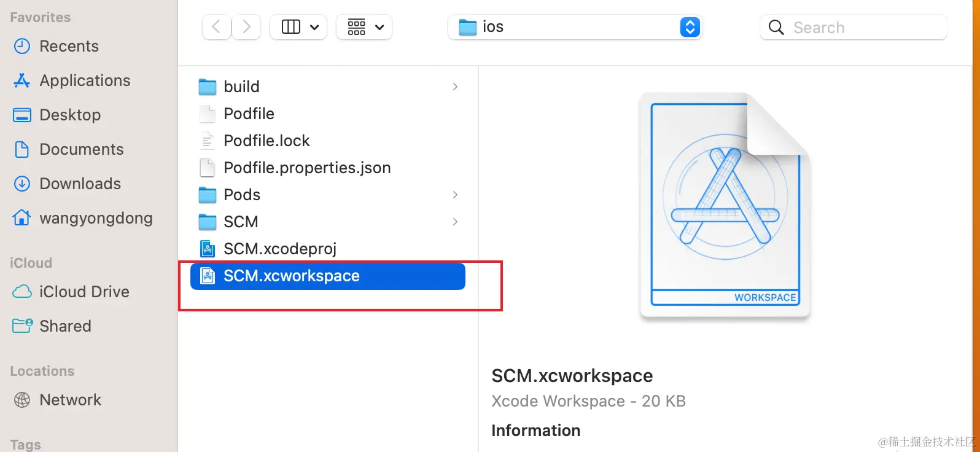This screenshot has width=980, height=452.
Task: Select the SCM.xcworkspace file
Action: [x=328, y=276]
